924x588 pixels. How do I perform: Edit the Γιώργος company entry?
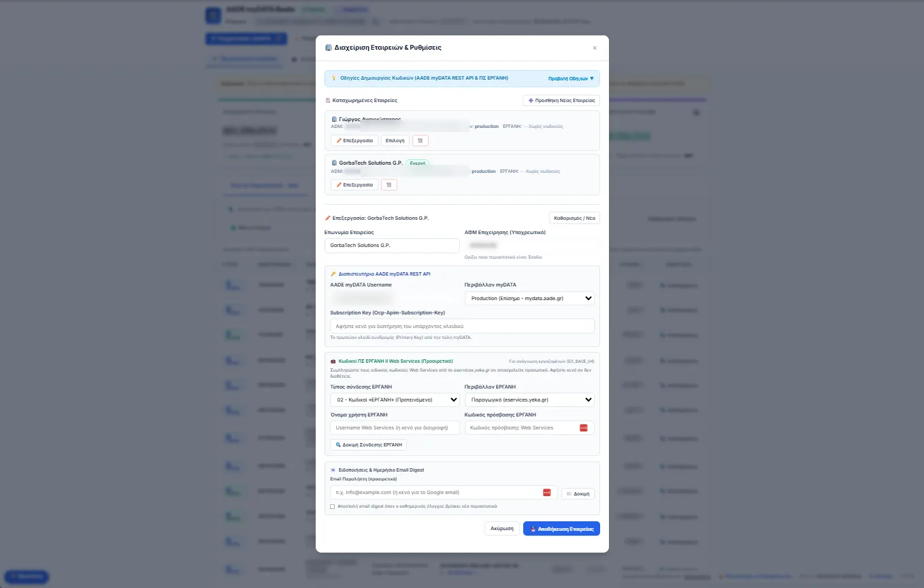pyautogui.click(x=354, y=141)
